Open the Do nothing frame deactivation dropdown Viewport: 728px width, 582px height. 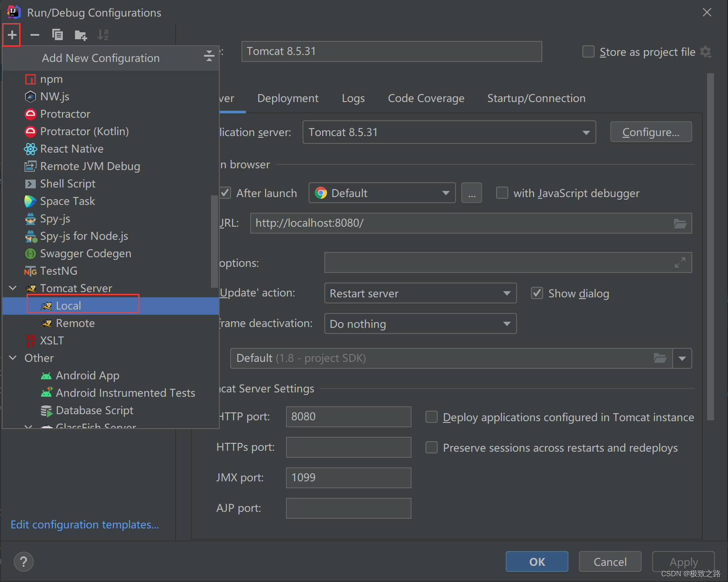420,323
